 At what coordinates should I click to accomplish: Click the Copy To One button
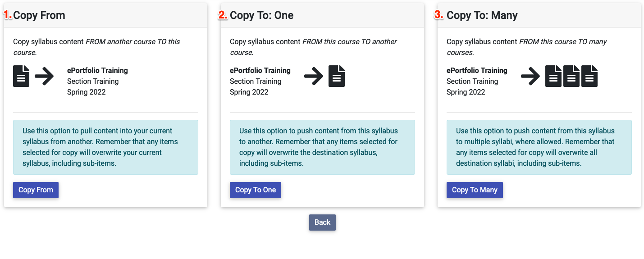click(x=256, y=190)
